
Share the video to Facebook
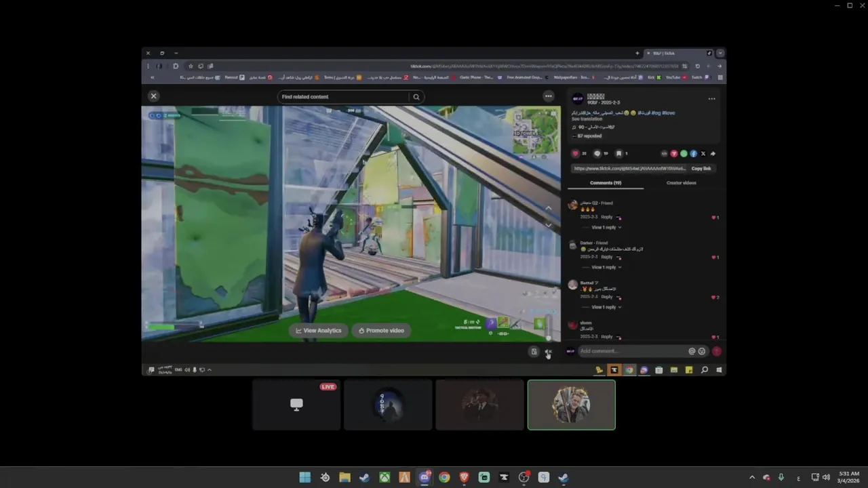[693, 154]
